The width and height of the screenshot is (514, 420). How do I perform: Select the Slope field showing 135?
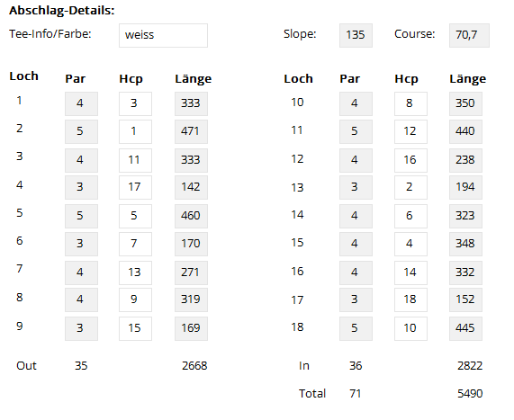[356, 35]
